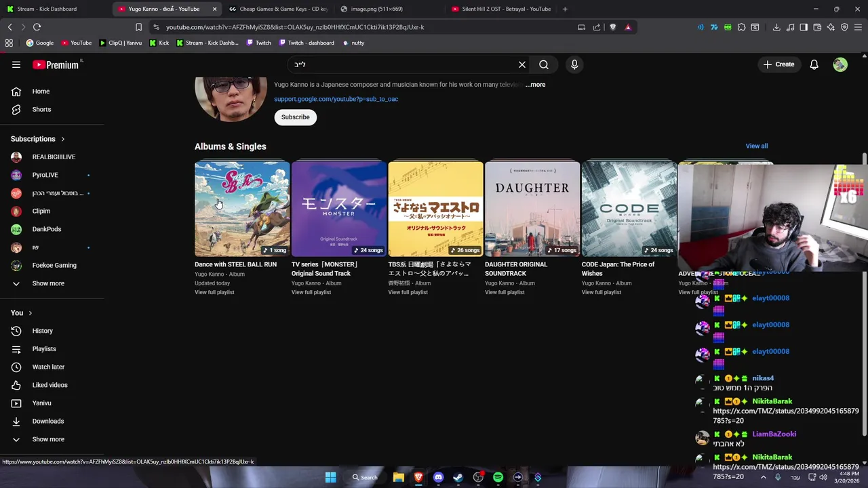Open Kick bookmark in bookmarks bar
This screenshot has height=488, width=868.
159,43
